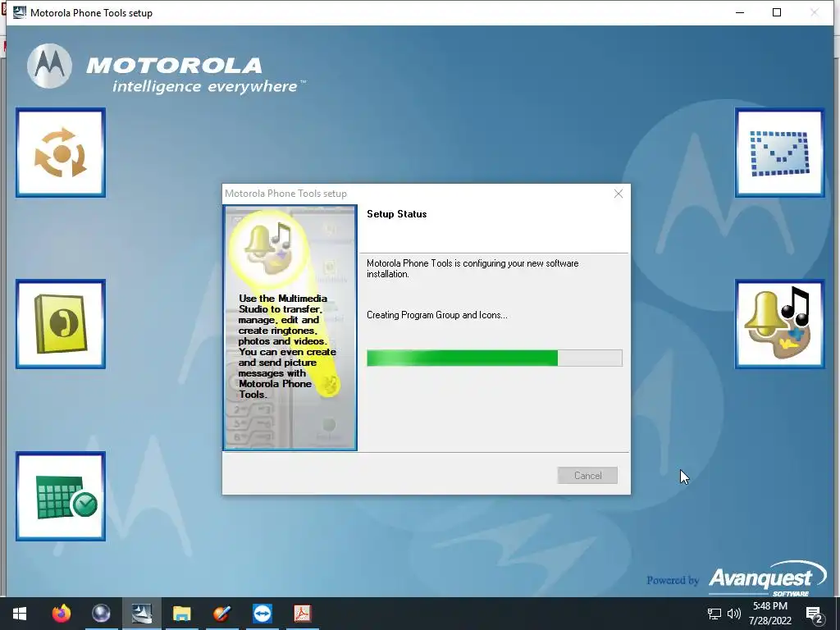Viewport: 840px width, 630px height.
Task: Click the installation progress bar
Action: 495,358
